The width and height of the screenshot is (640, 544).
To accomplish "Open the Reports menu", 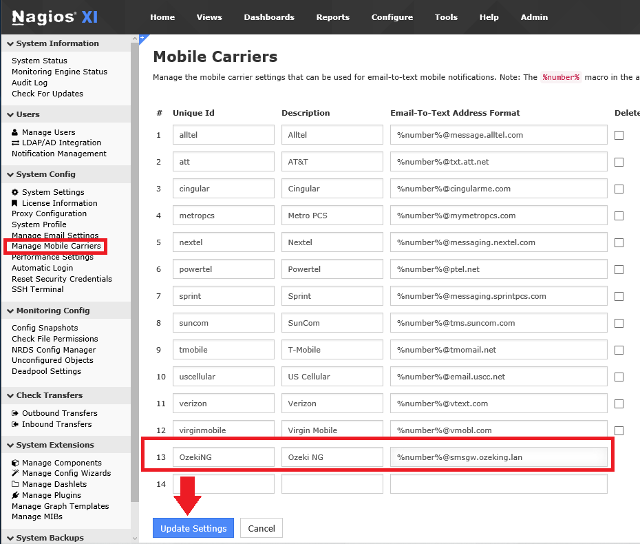I will pyautogui.click(x=333, y=17).
